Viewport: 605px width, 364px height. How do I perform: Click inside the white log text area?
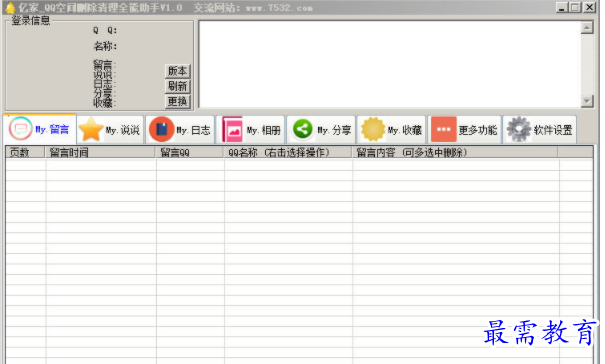pyautogui.click(x=390, y=64)
